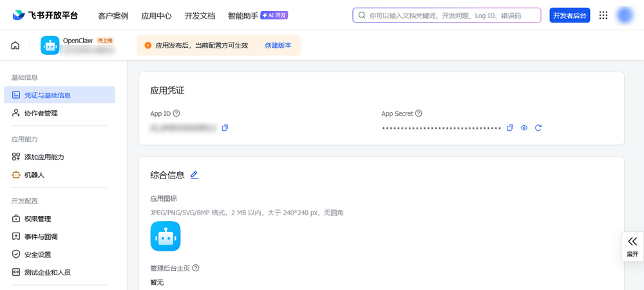
Task: Open the 客户案例 menu
Action: coord(113,15)
